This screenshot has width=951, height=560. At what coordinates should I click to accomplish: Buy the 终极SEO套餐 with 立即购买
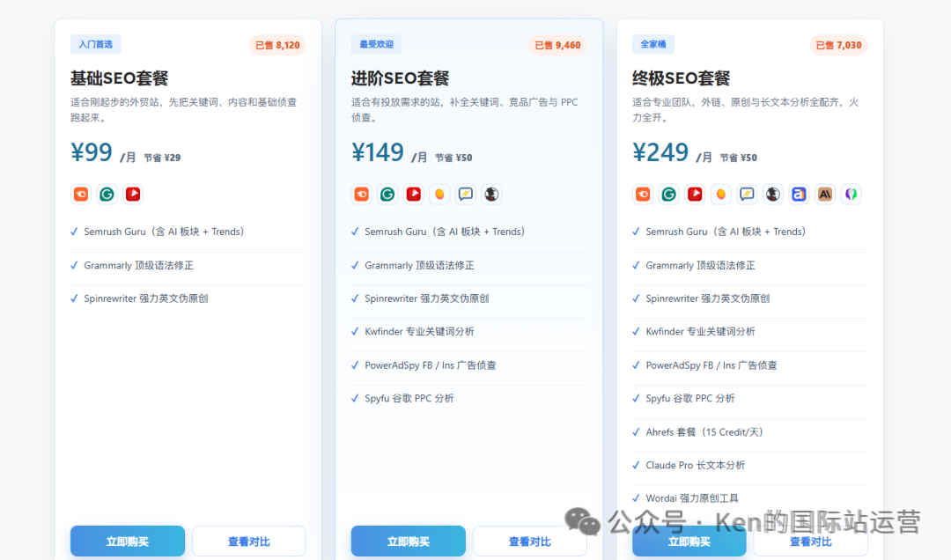[x=689, y=542]
